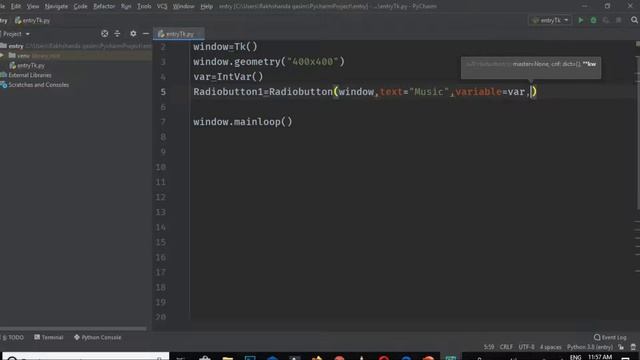The image size is (640, 360).
Task: Click the Microsoft Store bag icon on the taskbar
Action: [205, 358]
